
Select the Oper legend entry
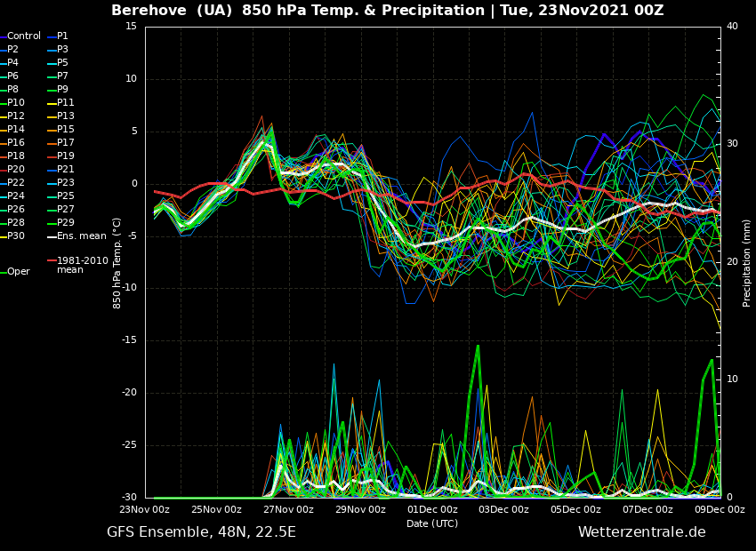[18, 272]
